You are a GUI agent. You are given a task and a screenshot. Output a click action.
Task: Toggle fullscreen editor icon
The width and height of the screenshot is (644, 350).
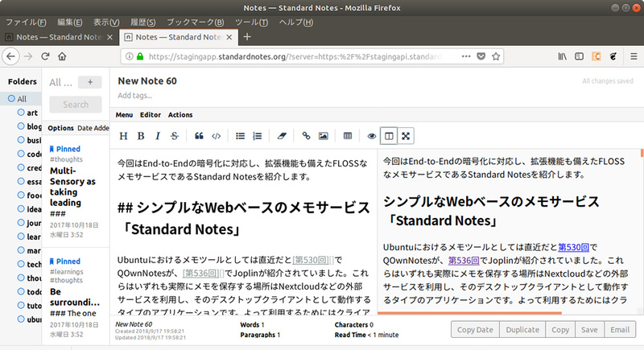click(406, 136)
